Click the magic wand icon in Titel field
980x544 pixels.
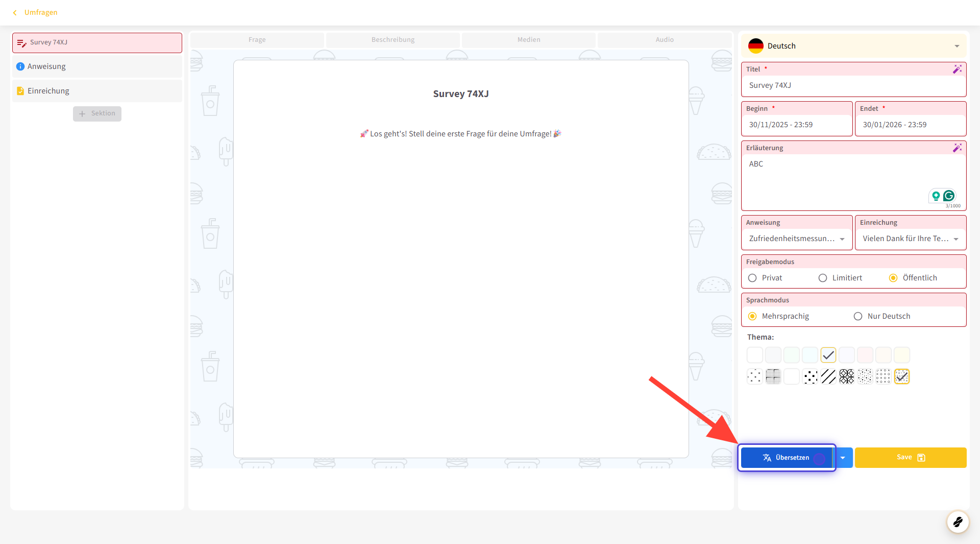tap(957, 69)
